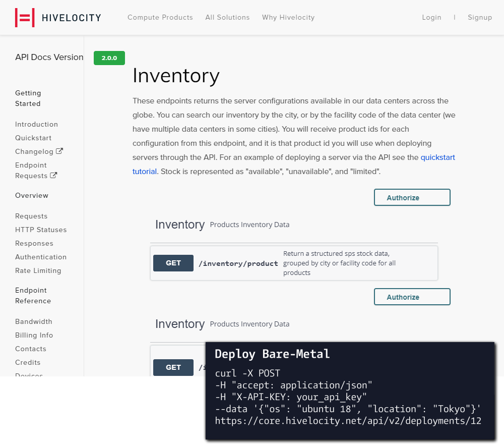
Task: Select the 2.0.0 version badge
Action: point(109,58)
